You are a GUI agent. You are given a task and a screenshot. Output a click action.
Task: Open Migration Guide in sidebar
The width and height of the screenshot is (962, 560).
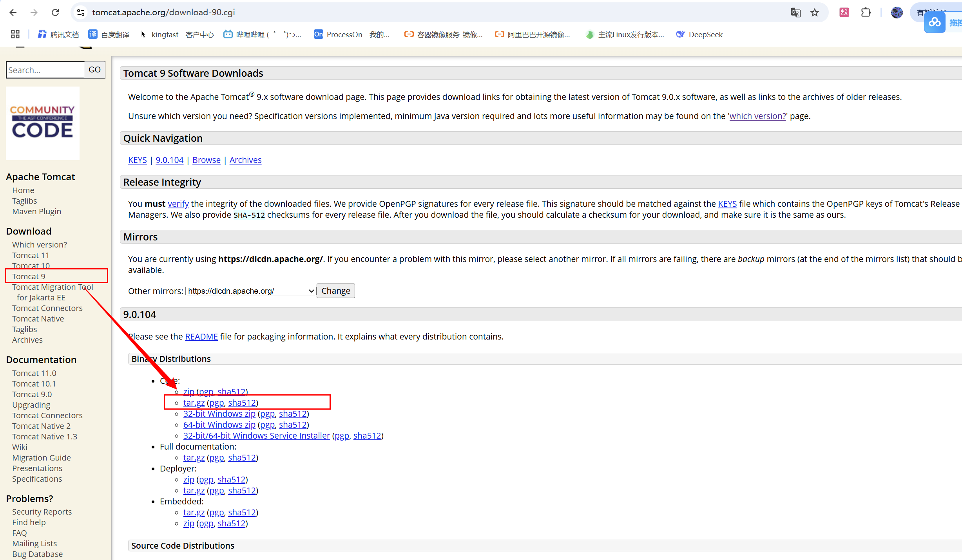point(42,457)
